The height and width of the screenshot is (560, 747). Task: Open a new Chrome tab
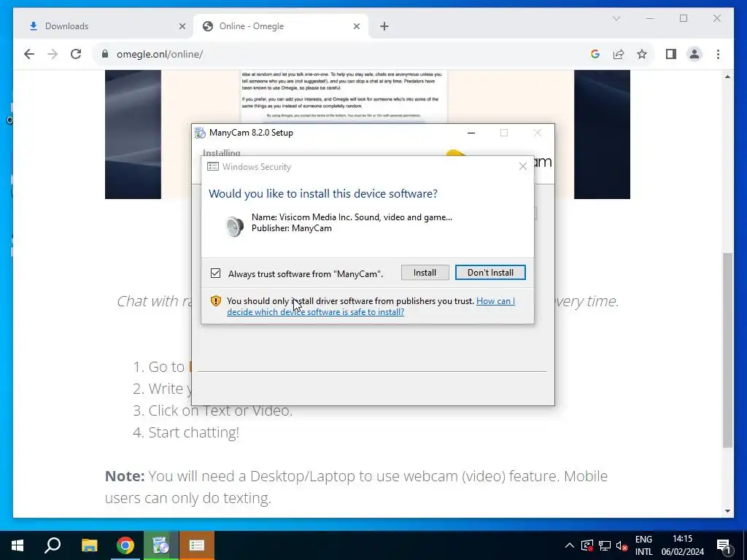tap(384, 26)
